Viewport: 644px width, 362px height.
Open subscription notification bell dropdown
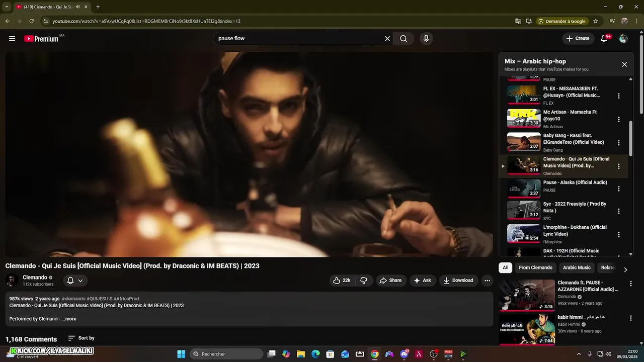[x=75, y=281]
